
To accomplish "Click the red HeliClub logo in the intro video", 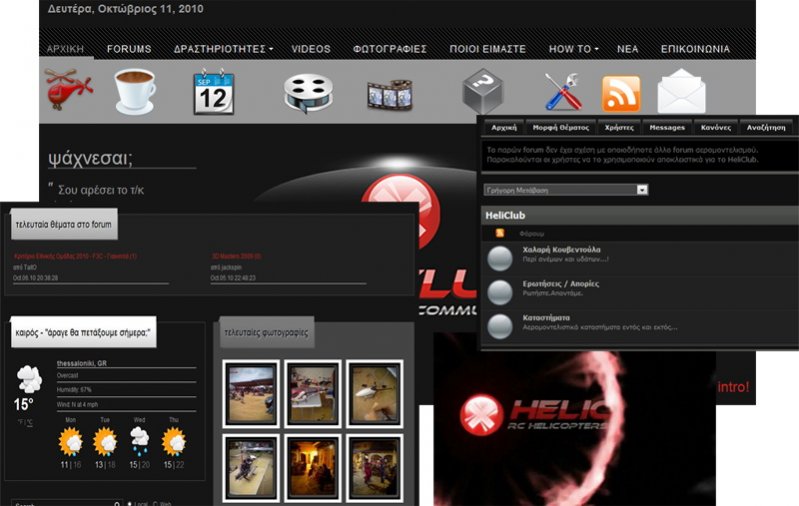I will tap(482, 415).
